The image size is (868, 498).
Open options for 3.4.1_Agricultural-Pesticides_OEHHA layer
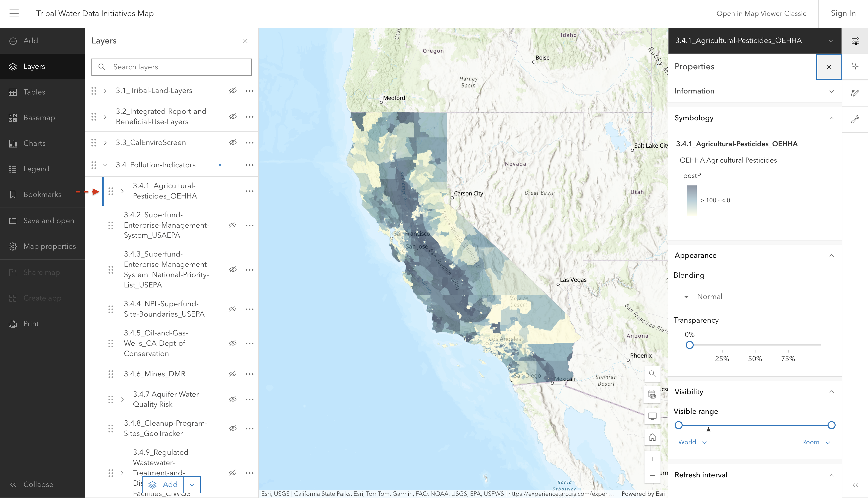250,191
